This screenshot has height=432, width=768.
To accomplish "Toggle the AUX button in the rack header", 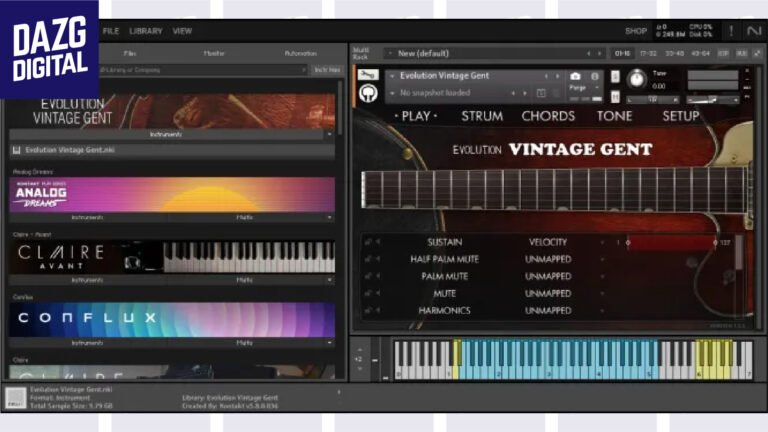I will click(x=741, y=53).
